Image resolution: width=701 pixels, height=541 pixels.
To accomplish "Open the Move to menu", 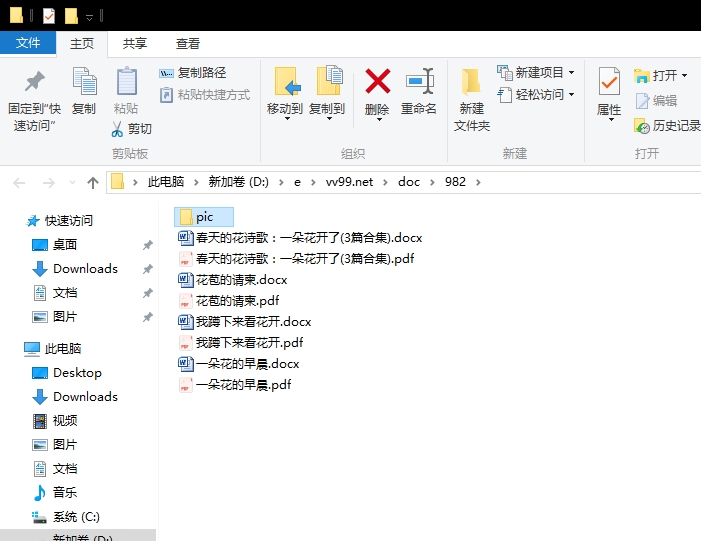I will [x=285, y=94].
